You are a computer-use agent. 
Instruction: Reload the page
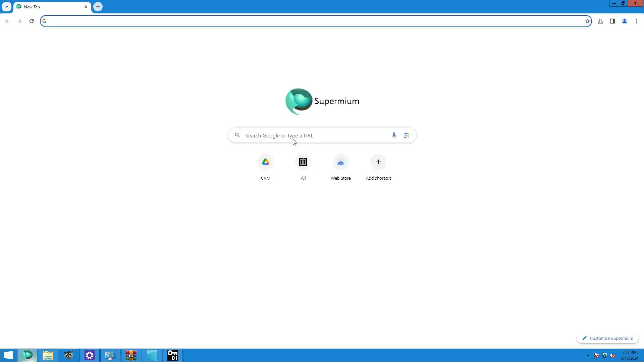[x=32, y=21]
